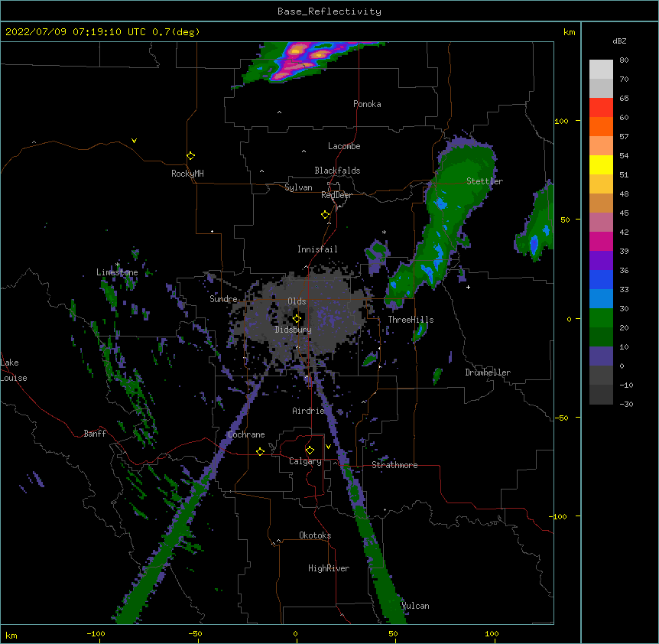Select the Banff label

(95, 434)
